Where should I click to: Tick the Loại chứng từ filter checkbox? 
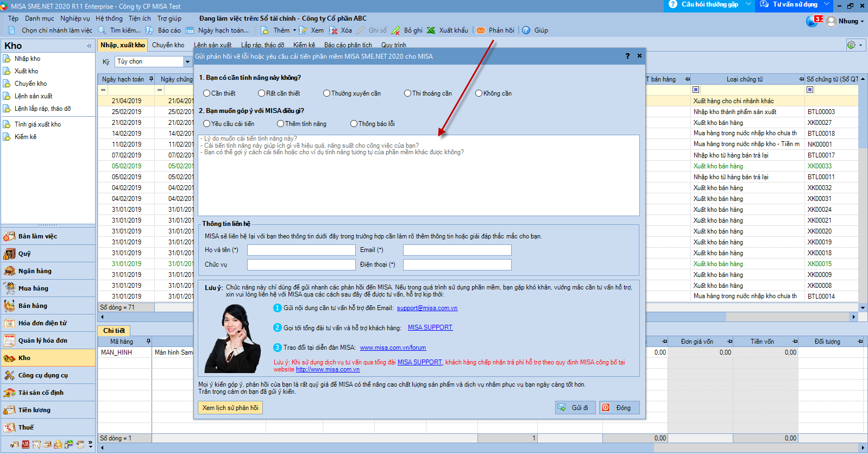pyautogui.click(x=696, y=90)
